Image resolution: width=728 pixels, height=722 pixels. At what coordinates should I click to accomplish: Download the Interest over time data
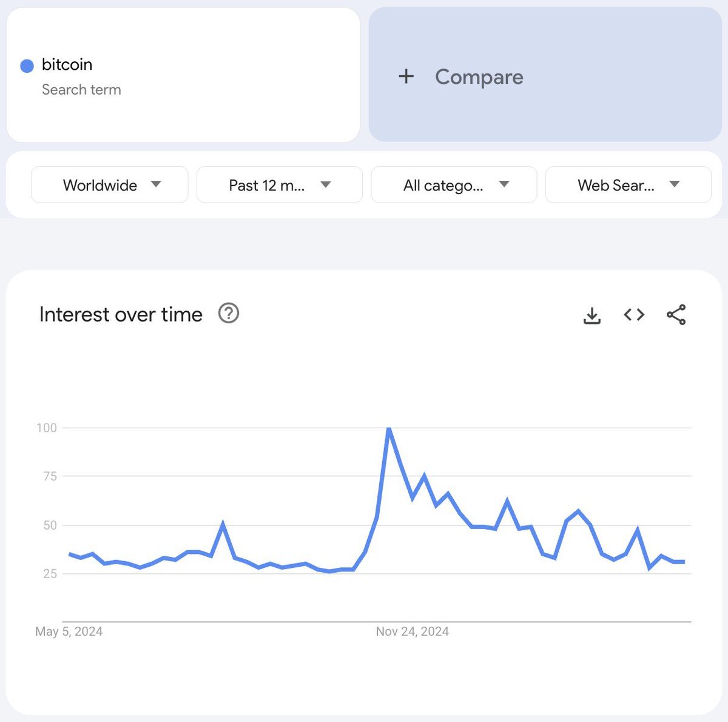tap(591, 315)
